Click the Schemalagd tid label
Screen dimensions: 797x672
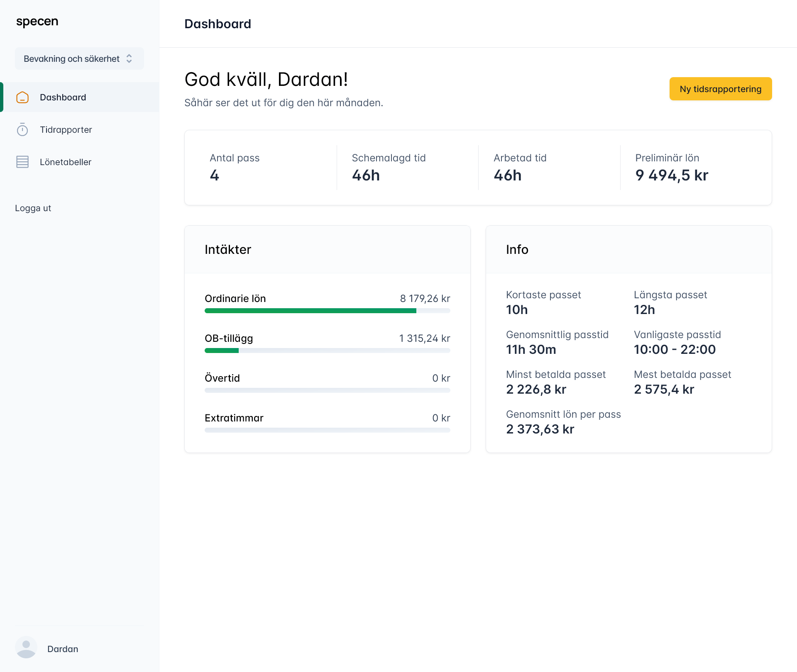[x=389, y=158]
